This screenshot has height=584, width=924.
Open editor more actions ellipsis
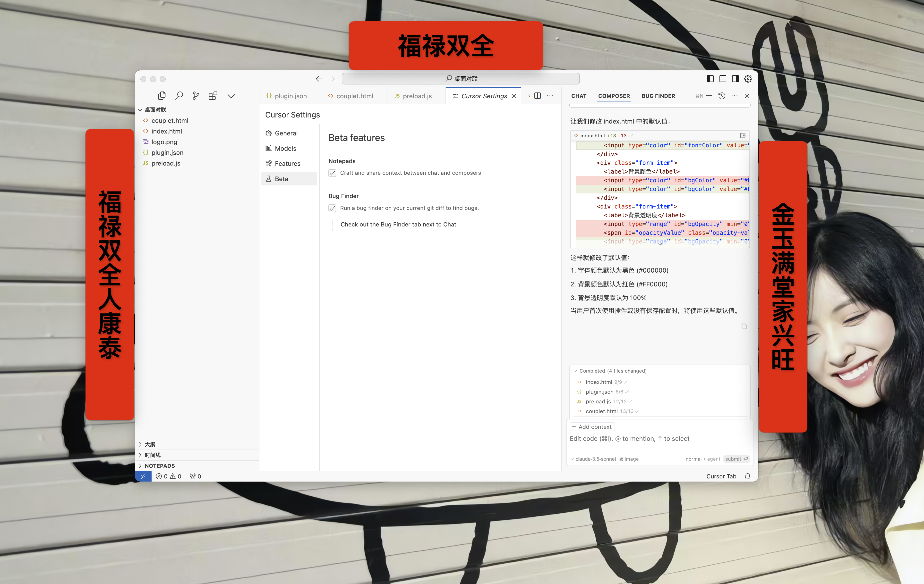click(x=550, y=96)
